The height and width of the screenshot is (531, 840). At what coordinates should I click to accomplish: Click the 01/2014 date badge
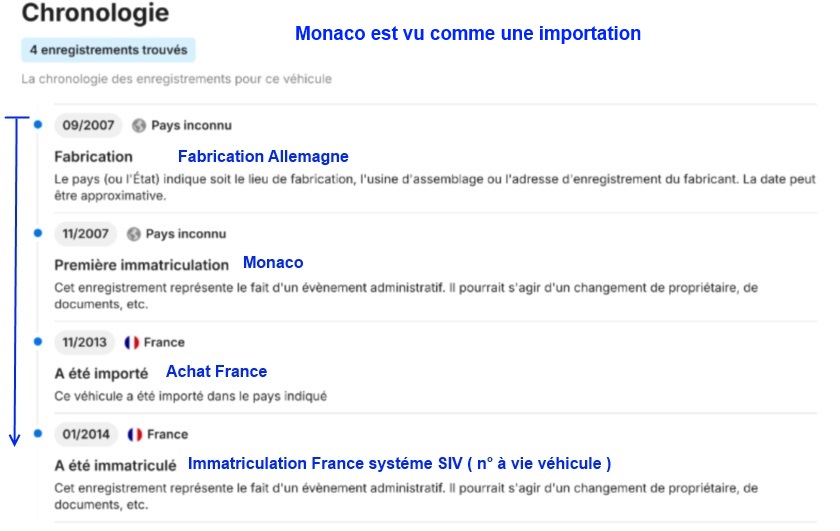click(87, 435)
